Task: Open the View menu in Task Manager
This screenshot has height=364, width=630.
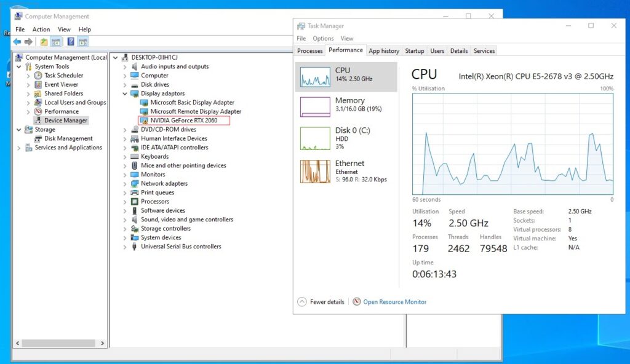Action: coord(347,39)
